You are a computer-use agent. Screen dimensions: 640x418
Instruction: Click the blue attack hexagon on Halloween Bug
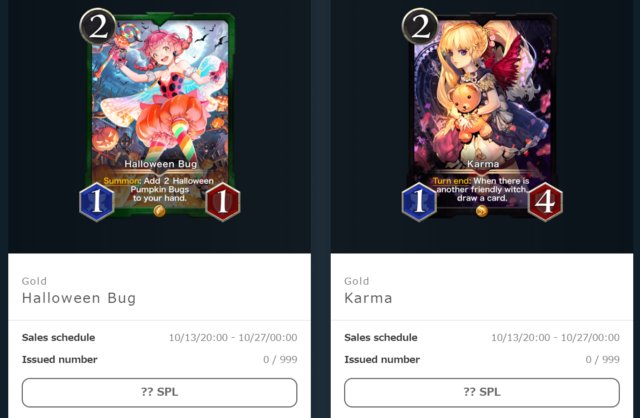point(97,202)
